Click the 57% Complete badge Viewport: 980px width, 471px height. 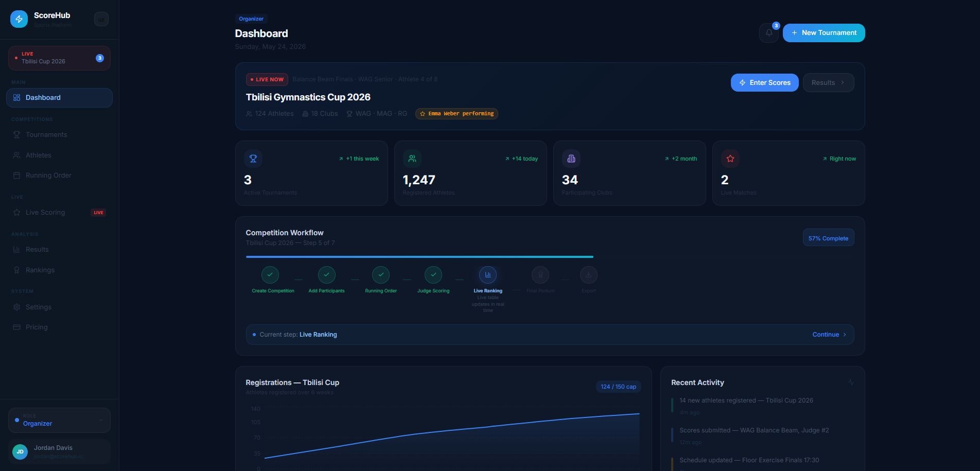pyautogui.click(x=828, y=238)
